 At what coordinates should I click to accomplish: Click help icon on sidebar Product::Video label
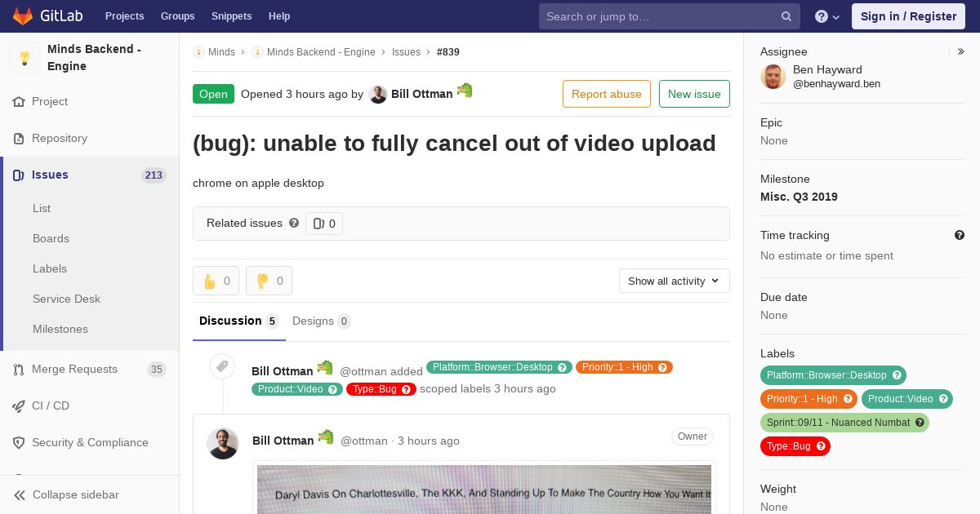point(943,399)
